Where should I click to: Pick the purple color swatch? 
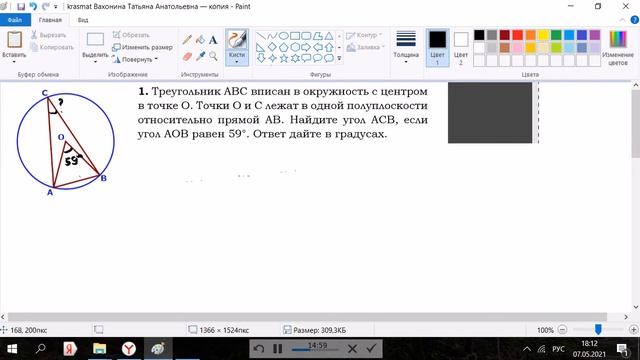coord(595,35)
